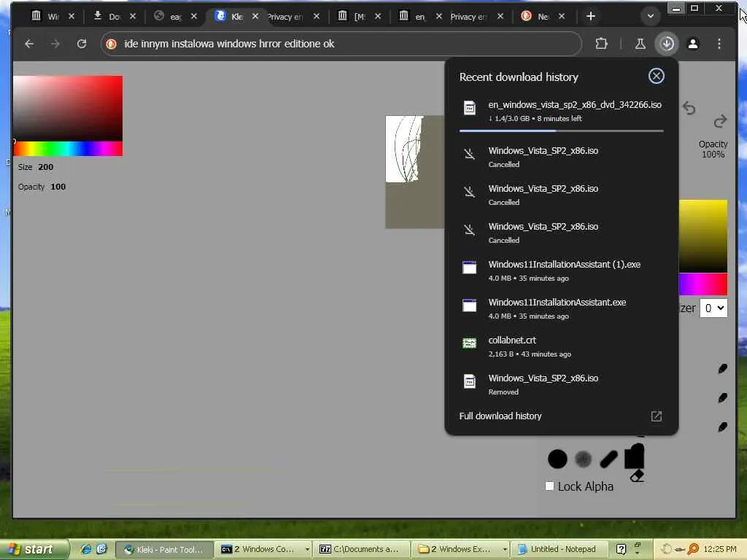Select the soft blurred brush

pos(583,459)
